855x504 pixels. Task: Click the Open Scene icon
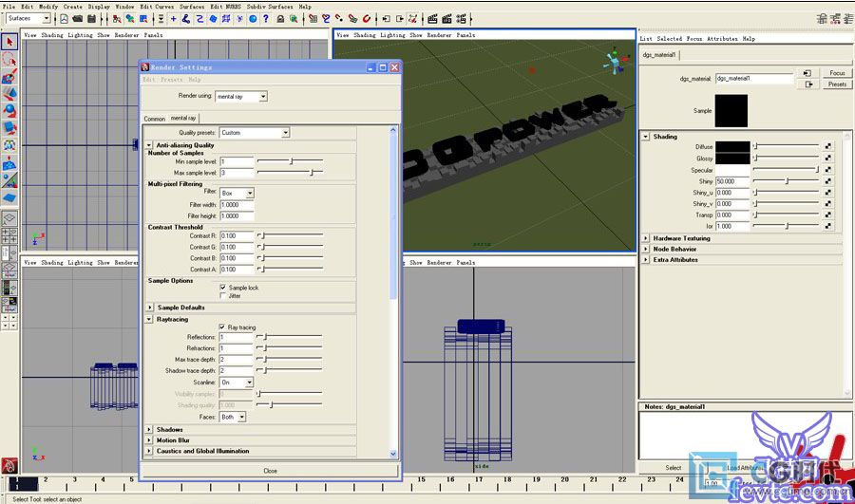pyautogui.click(x=78, y=19)
